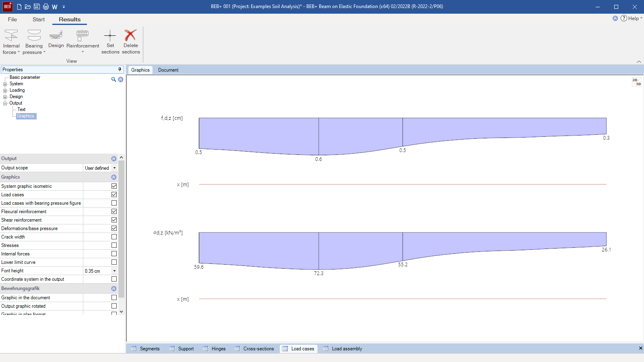Toggle Deformations/base pressure checkbox

coord(114,228)
